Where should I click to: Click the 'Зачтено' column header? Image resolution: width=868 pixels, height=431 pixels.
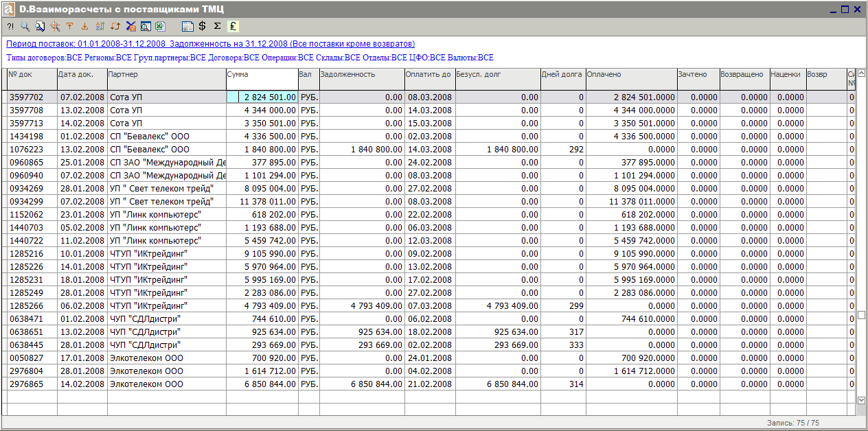click(x=698, y=79)
